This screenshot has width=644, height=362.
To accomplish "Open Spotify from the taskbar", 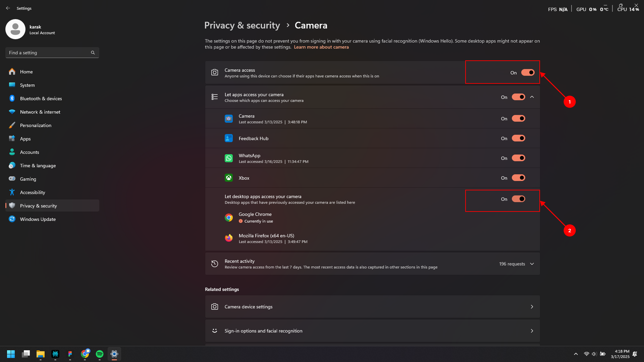I will tap(100, 354).
